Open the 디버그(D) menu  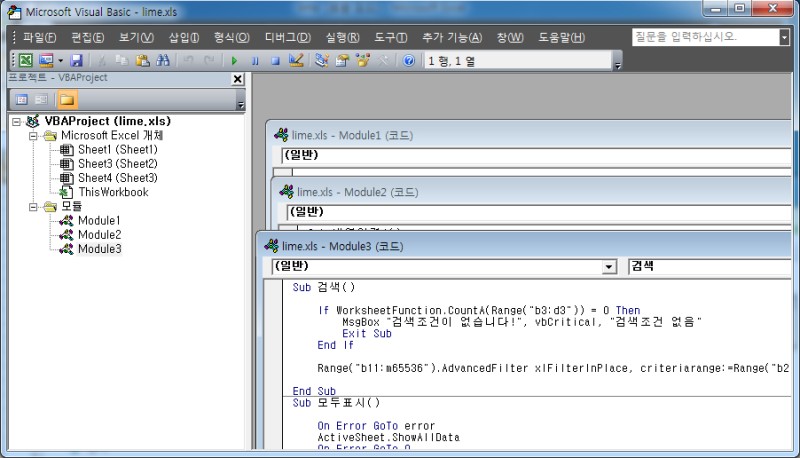(288, 37)
